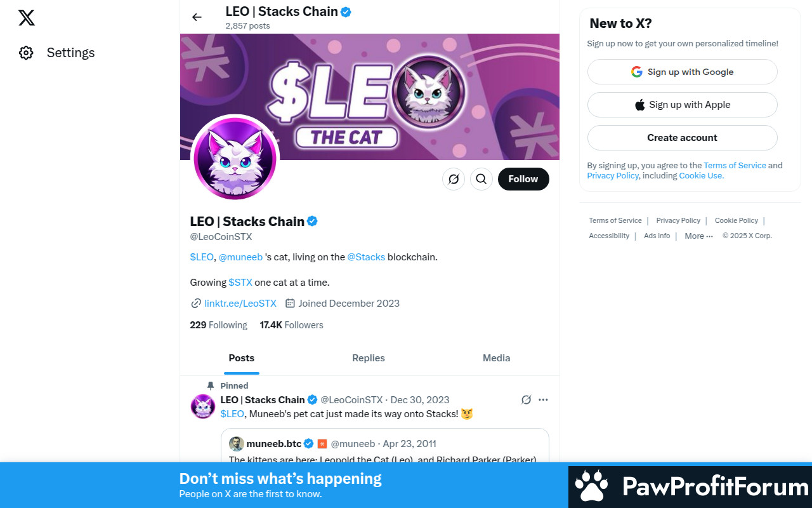Image resolution: width=812 pixels, height=508 pixels.
Task: Open Settings via the gear icon
Action: (x=26, y=53)
